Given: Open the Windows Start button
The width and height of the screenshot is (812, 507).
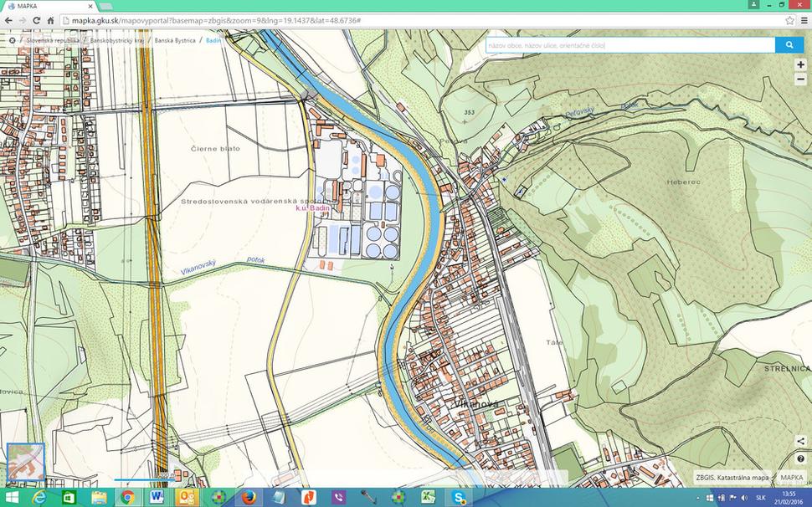Looking at the screenshot, I should pos(12,497).
